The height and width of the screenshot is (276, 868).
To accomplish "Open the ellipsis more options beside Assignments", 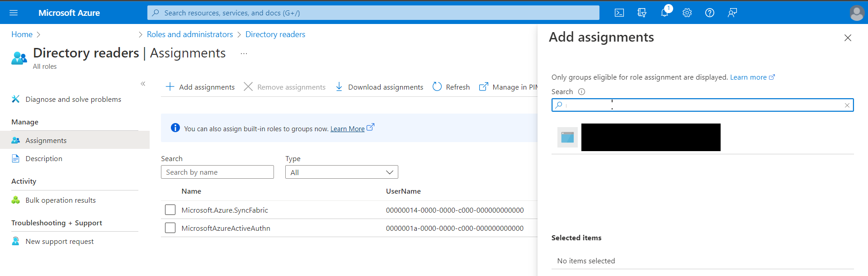I will pos(244,53).
